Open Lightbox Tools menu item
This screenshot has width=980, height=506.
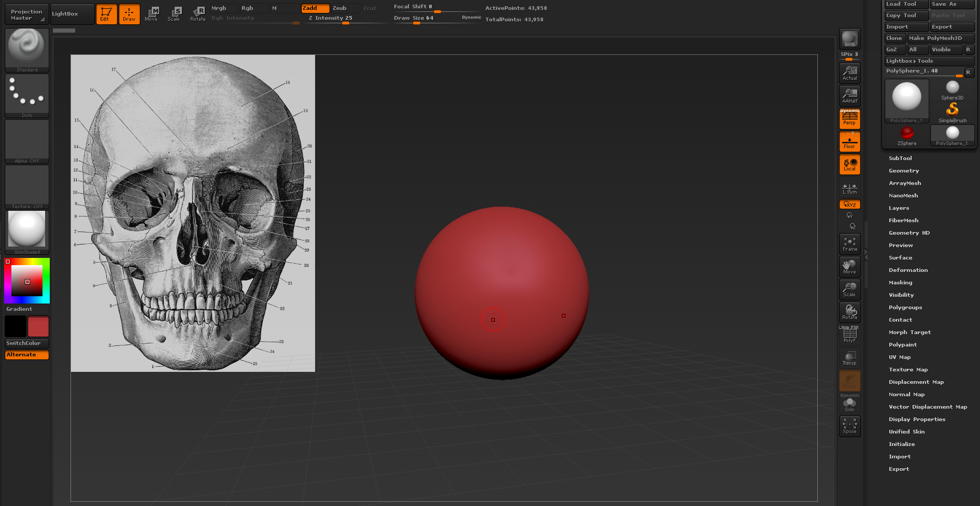[930, 61]
